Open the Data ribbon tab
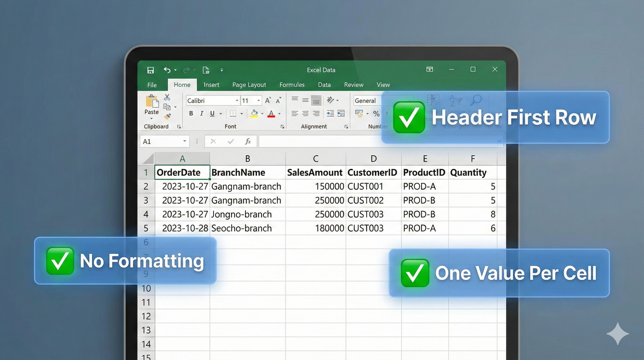This screenshot has width=644, height=360. 324,85
